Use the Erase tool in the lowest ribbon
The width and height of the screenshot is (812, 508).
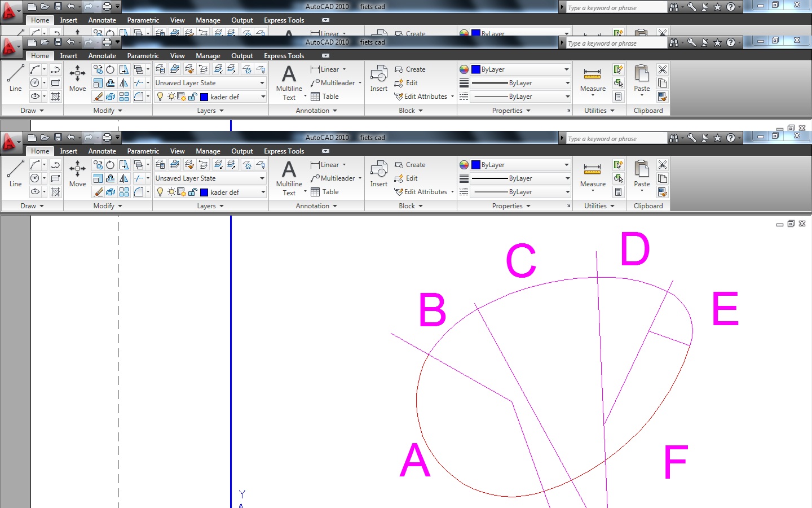tap(98, 192)
